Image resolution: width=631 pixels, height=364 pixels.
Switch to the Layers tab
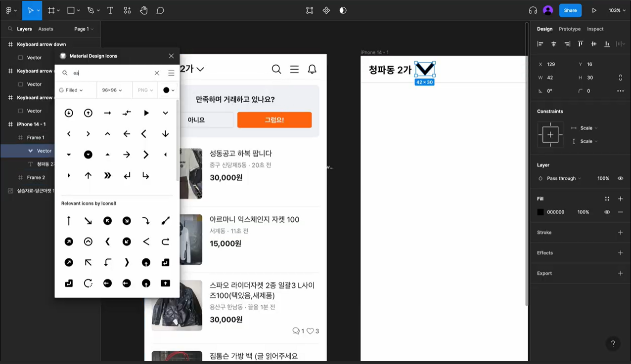coord(24,29)
